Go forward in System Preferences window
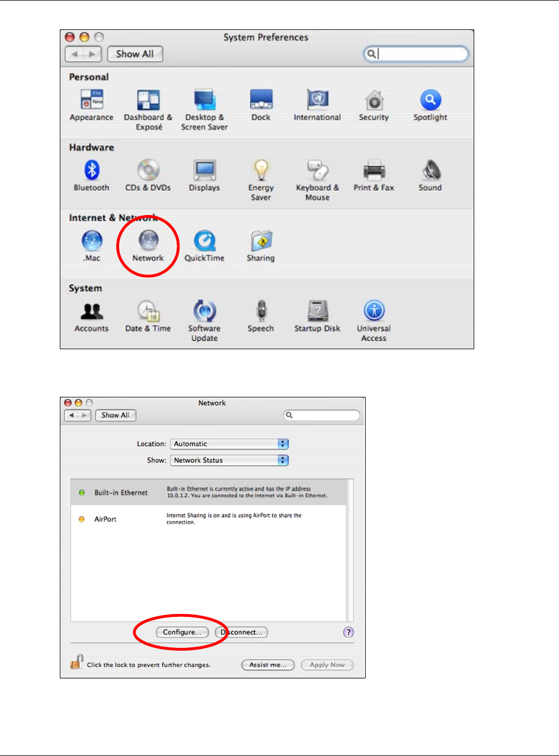Image resolution: width=559 pixels, height=756 pixels. tap(93, 54)
